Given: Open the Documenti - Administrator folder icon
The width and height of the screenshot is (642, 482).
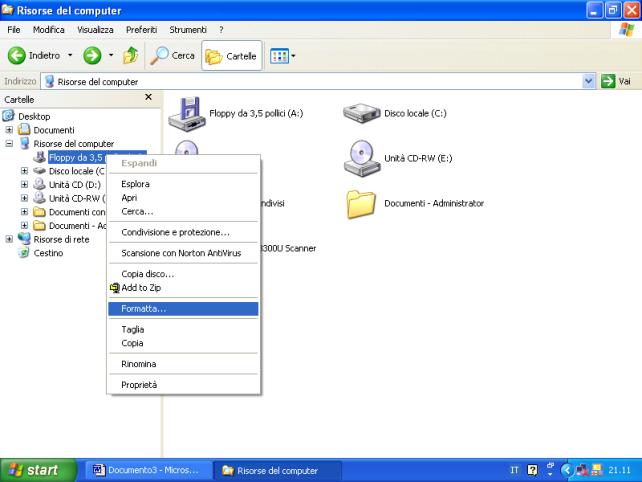Looking at the screenshot, I should point(361,203).
